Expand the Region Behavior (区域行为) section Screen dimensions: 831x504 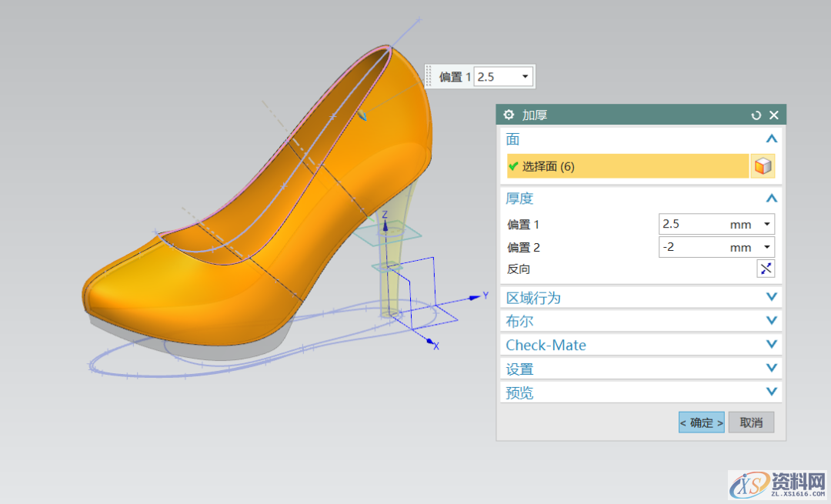(x=772, y=298)
